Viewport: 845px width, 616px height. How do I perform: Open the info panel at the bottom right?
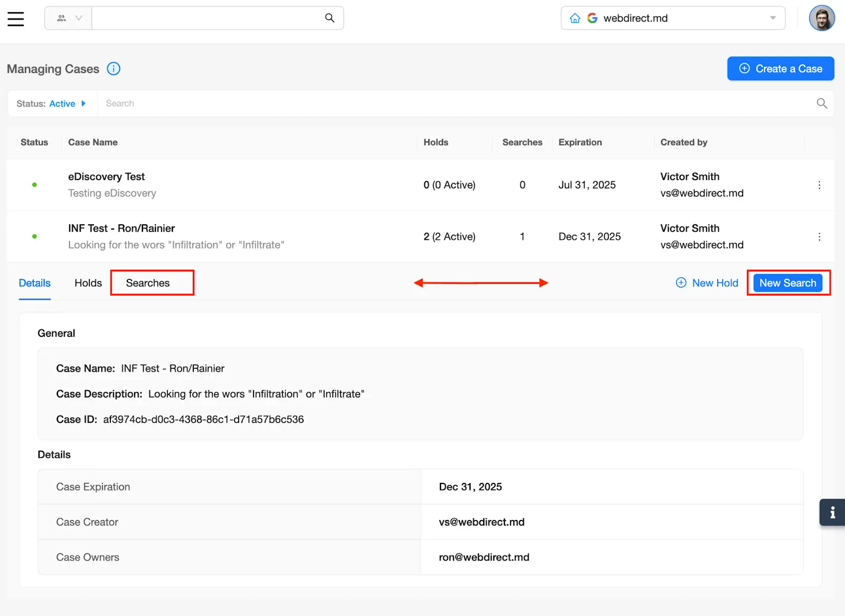click(832, 512)
